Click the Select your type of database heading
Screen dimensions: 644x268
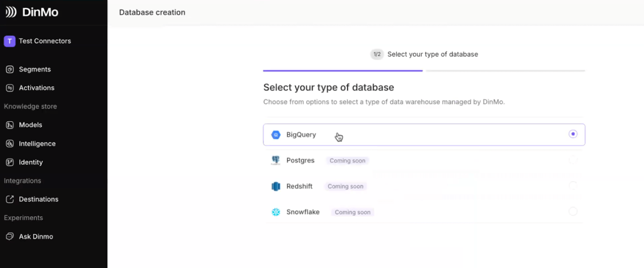[x=329, y=87]
